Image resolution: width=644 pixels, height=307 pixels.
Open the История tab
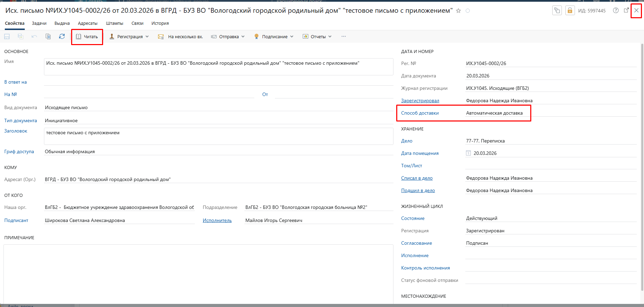160,23
